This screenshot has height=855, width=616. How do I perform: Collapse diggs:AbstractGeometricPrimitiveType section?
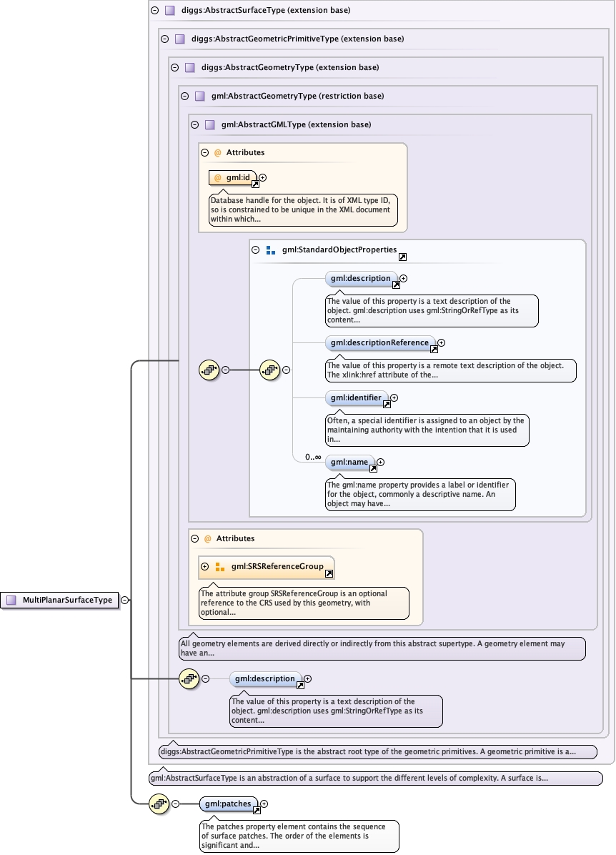pos(164,39)
